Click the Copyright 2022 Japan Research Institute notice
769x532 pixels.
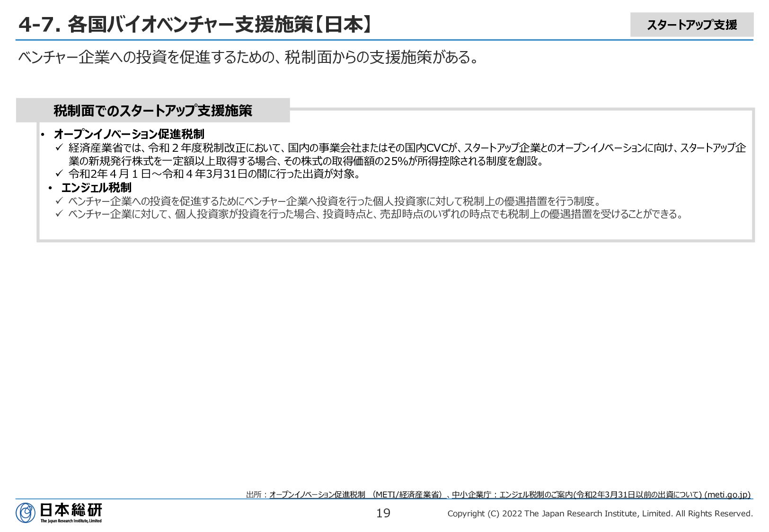600,514
